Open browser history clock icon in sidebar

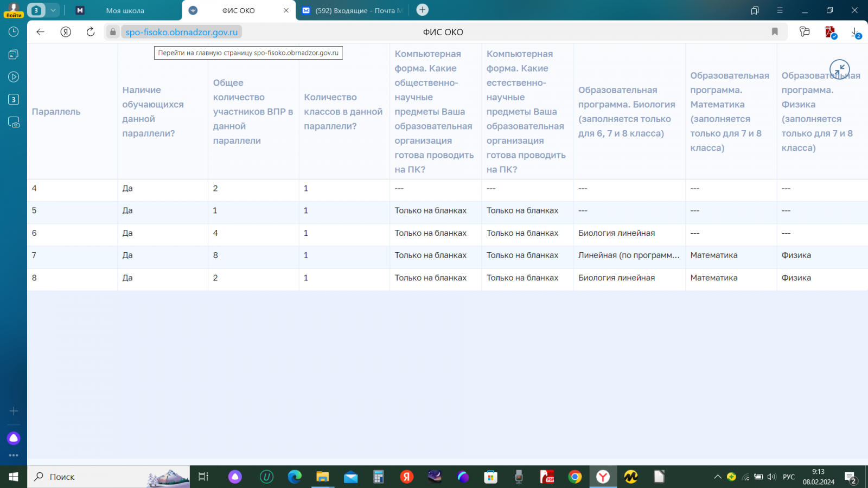pyautogui.click(x=14, y=32)
